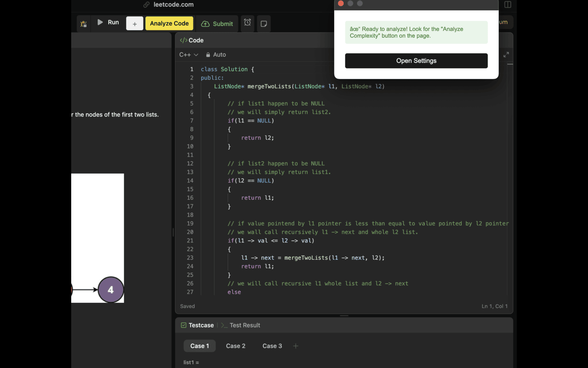Click the lock icon left of the Run button
The image size is (588, 368).
tap(84, 23)
